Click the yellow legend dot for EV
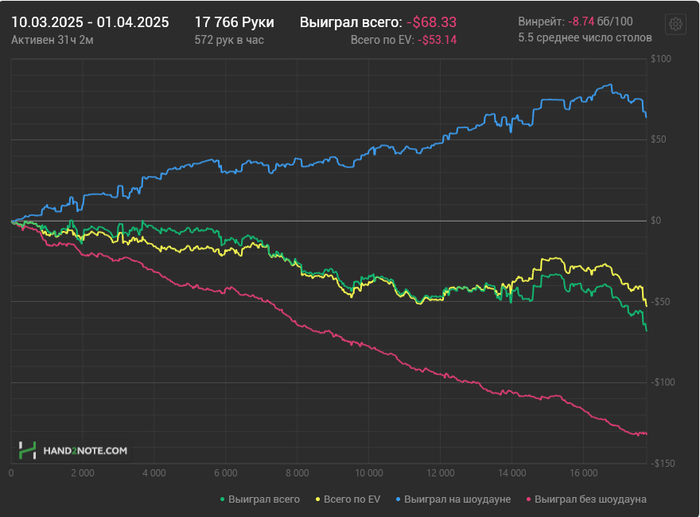Screen dimensions: 700x517 point(318,499)
